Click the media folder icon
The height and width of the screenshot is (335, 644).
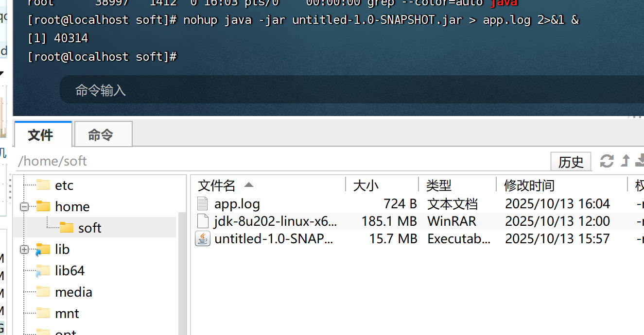point(43,292)
